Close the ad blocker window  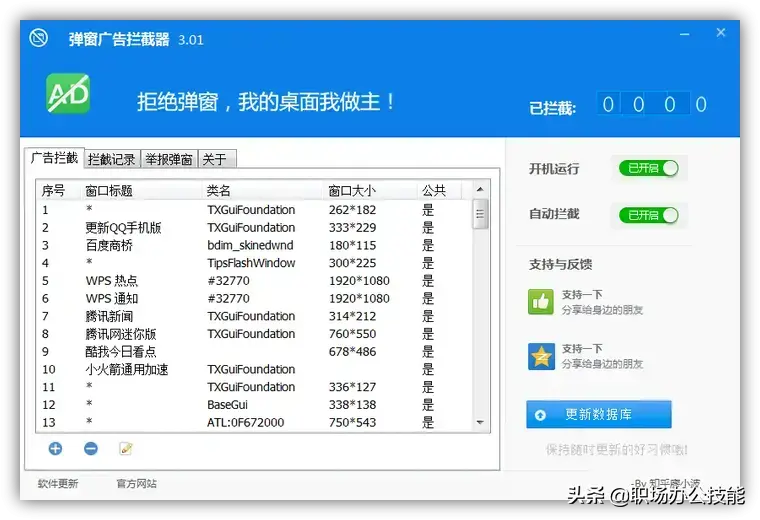721,32
